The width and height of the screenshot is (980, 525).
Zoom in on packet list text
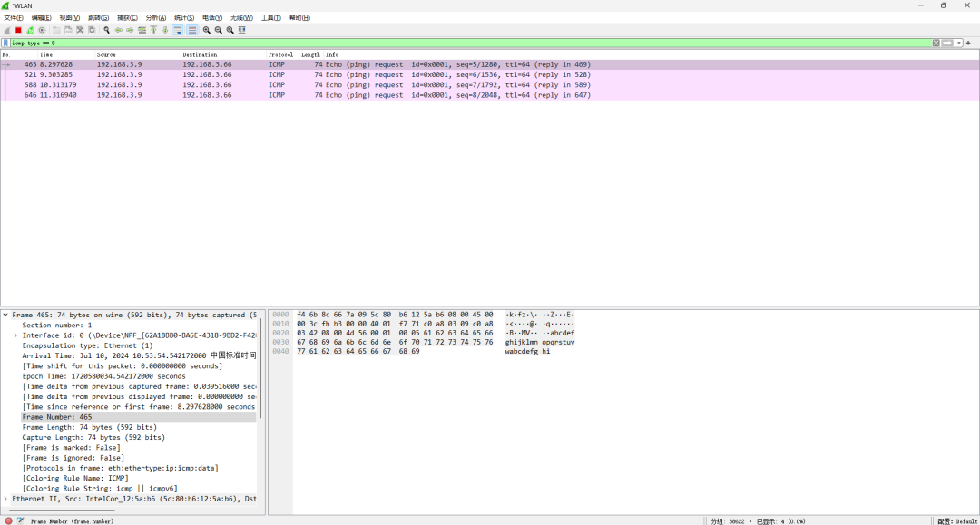(x=207, y=30)
